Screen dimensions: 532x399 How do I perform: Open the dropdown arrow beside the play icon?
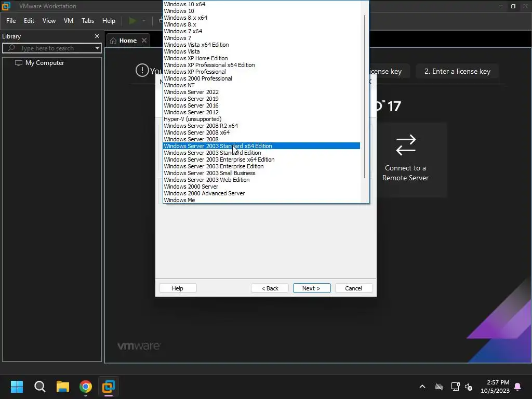(144, 21)
